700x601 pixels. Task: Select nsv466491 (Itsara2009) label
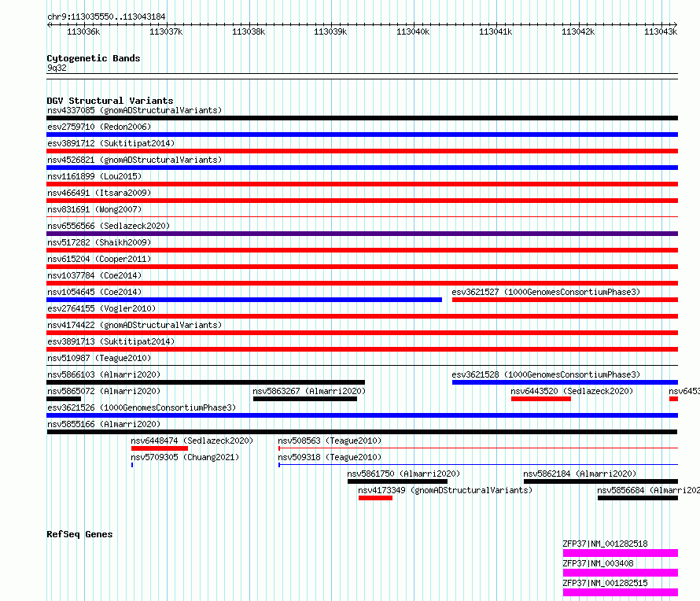99,193
